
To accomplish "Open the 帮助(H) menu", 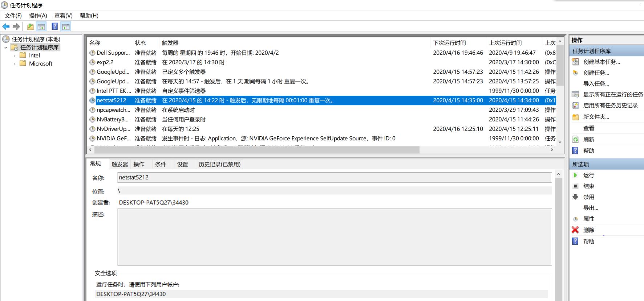I will [x=89, y=16].
